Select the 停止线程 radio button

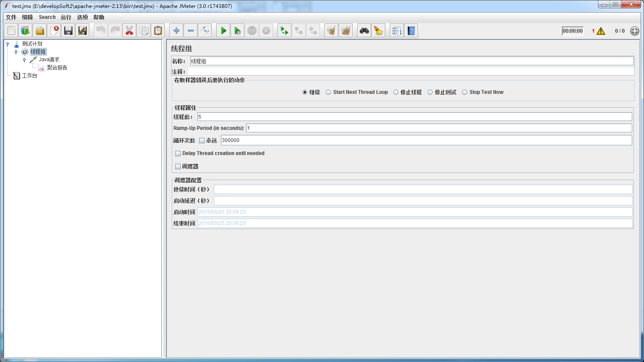click(x=396, y=92)
